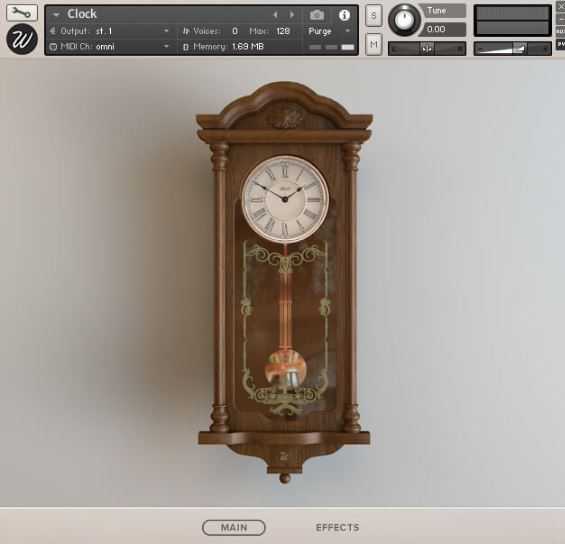Viewport: 565px width, 544px height.
Task: Click the clock face image
Action: click(x=285, y=199)
